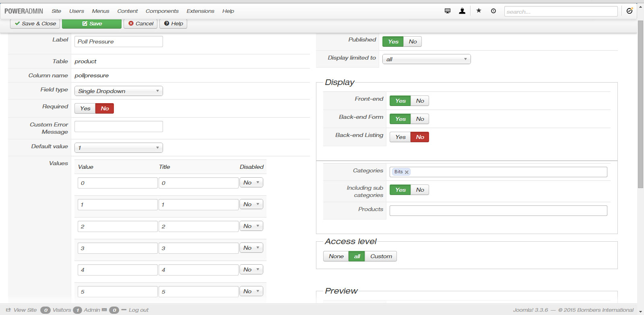Open Disabled dropdown for value 1
The height and width of the screenshot is (315, 644).
[x=252, y=204]
